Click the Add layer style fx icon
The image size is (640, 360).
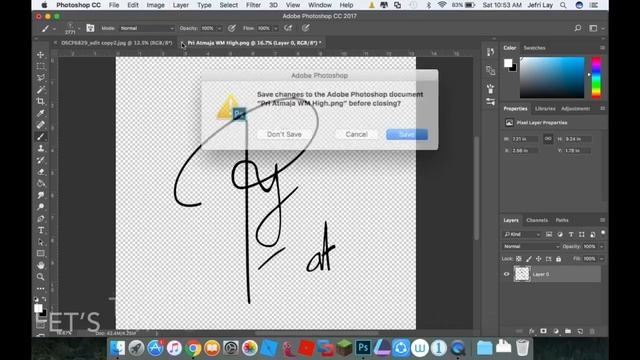pyautogui.click(x=531, y=331)
